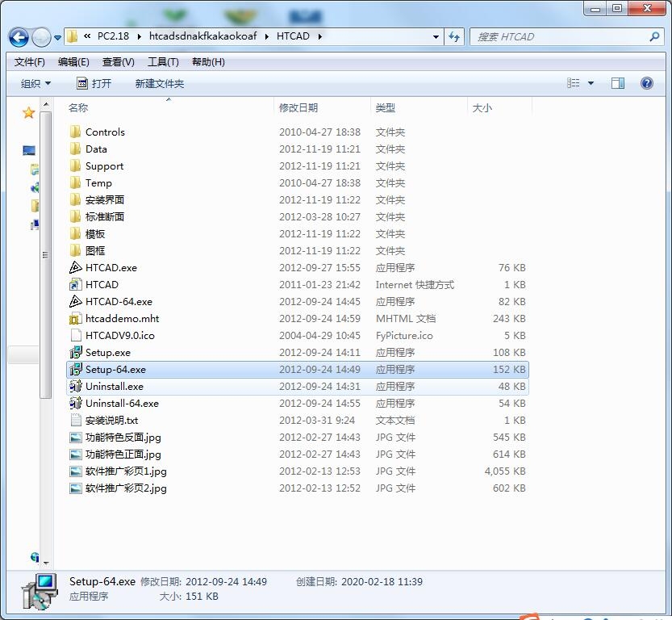Select the Support folder icon

(x=75, y=165)
